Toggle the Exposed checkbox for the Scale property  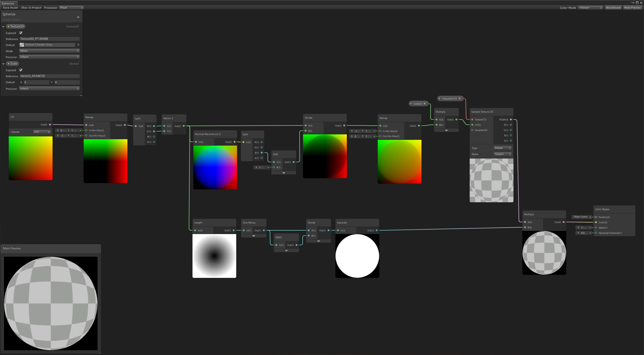(21, 70)
